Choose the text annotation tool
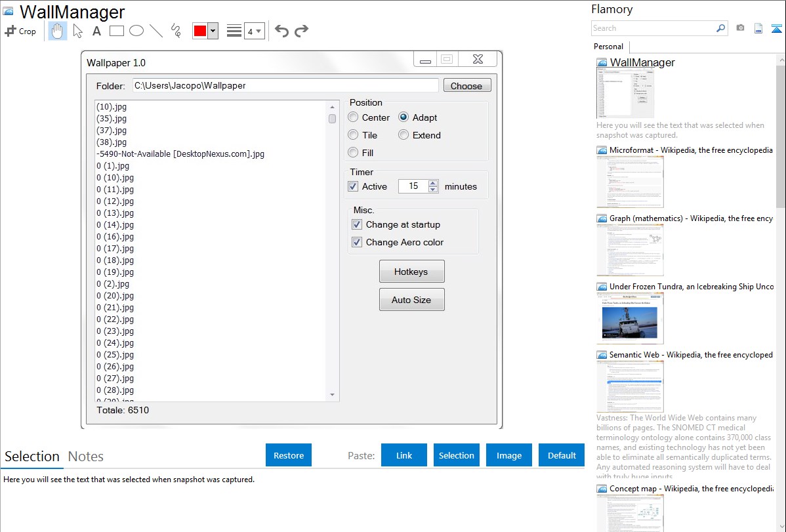 pyautogui.click(x=96, y=31)
